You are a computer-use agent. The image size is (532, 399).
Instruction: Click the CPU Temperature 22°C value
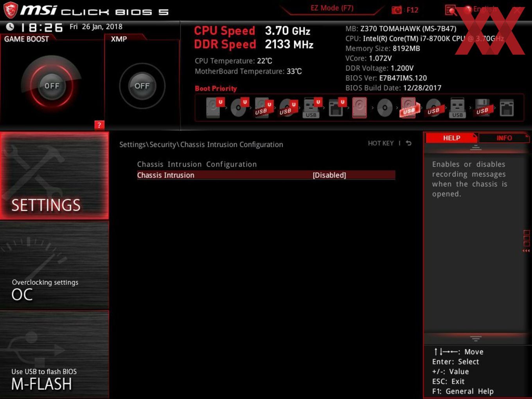[x=264, y=61]
